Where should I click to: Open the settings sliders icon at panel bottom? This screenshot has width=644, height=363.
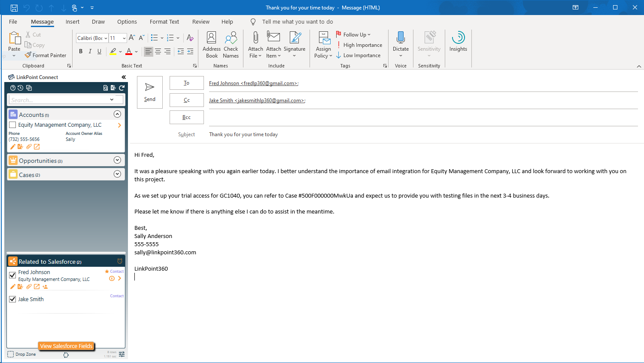pos(122,354)
